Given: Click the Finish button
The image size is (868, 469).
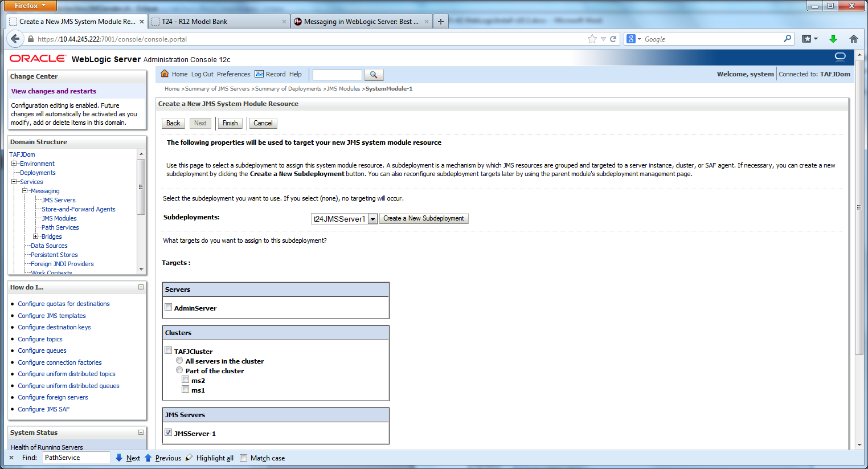Looking at the screenshot, I should 230,123.
